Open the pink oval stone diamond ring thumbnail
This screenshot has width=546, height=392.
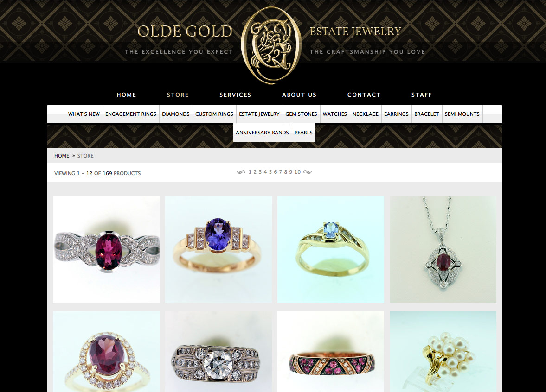pos(106,249)
